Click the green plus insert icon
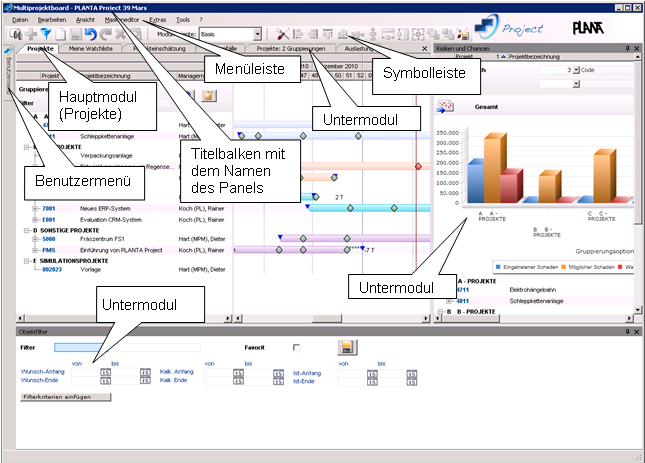 (31, 35)
